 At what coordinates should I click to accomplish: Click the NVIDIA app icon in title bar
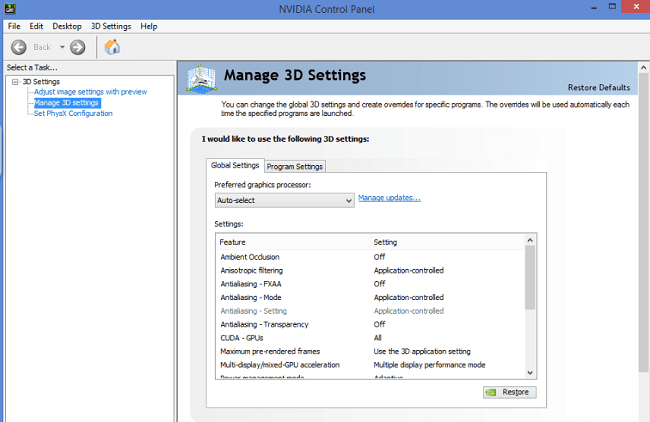point(10,8)
